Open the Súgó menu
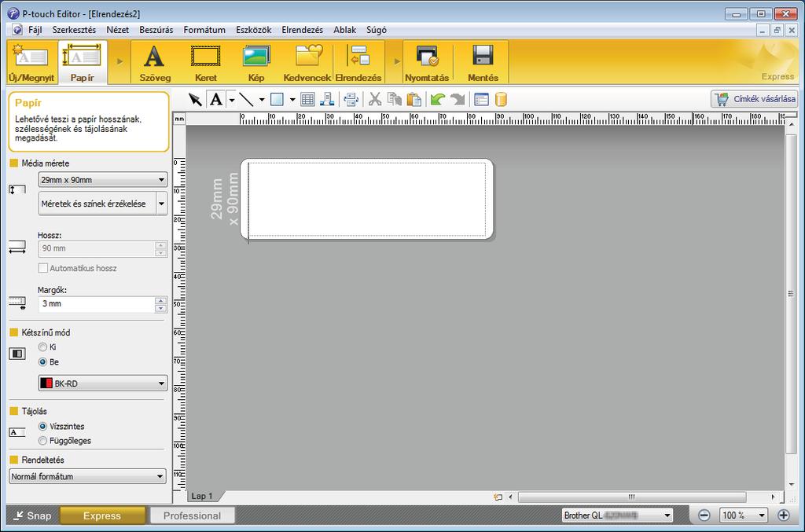The width and height of the screenshot is (805, 532). pyautogui.click(x=377, y=30)
